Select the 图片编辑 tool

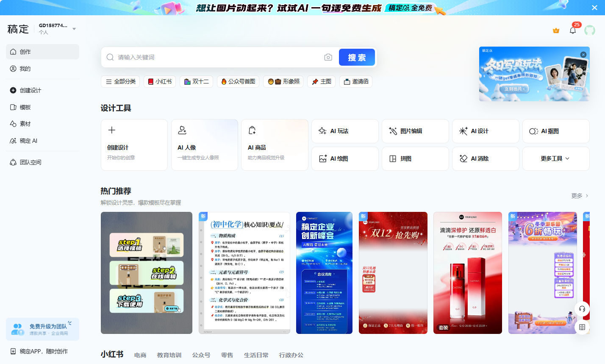(x=415, y=131)
